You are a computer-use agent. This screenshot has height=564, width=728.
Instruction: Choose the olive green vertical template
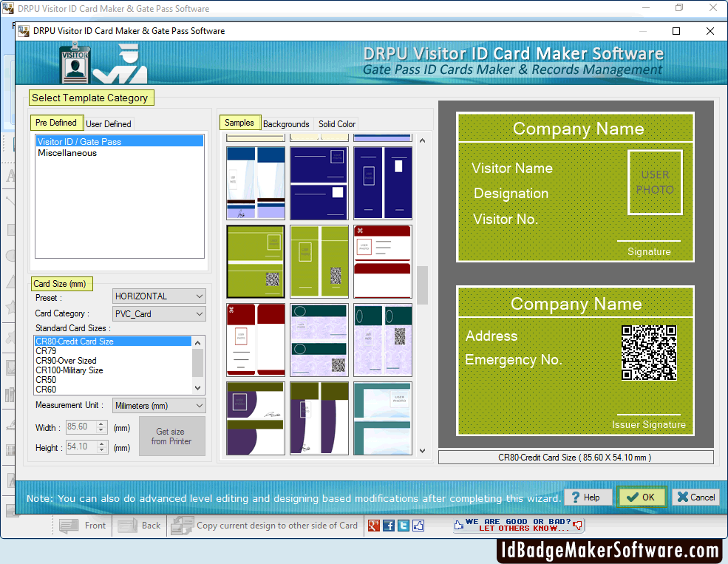pos(319,262)
